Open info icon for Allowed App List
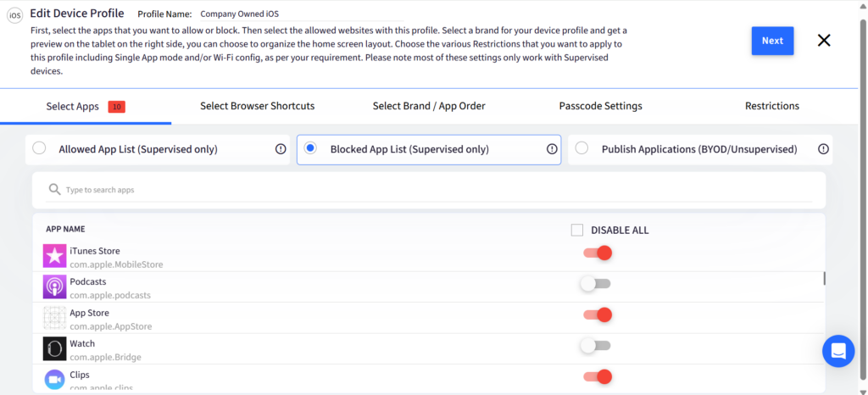 point(281,149)
